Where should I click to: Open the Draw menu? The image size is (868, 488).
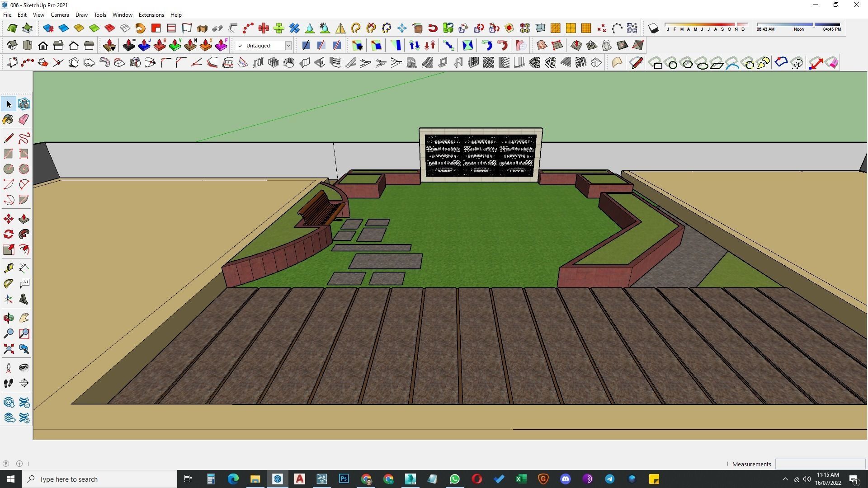point(81,15)
